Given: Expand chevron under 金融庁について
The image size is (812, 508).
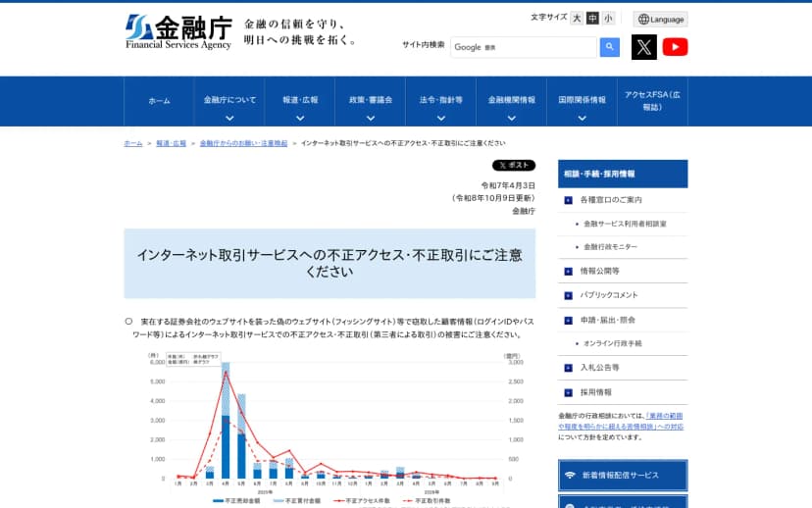Looking at the screenshot, I should 229,118.
